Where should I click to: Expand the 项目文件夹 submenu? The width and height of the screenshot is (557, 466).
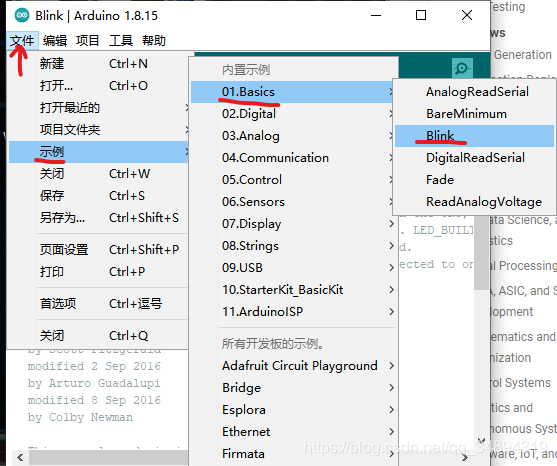point(98,130)
